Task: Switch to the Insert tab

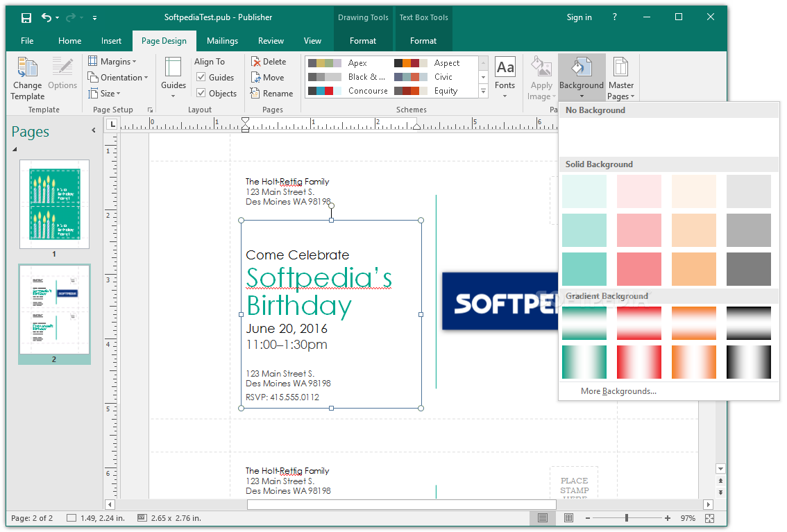Action: click(111, 41)
